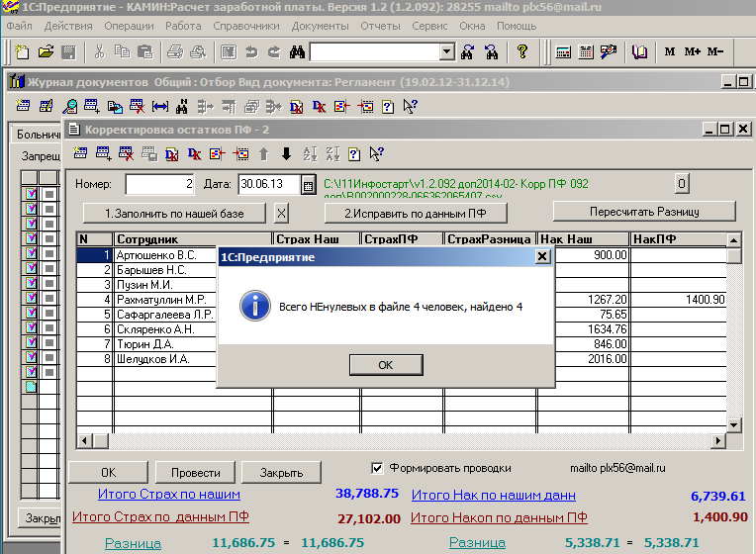Open the Calculator icon in main toolbar

[563, 51]
